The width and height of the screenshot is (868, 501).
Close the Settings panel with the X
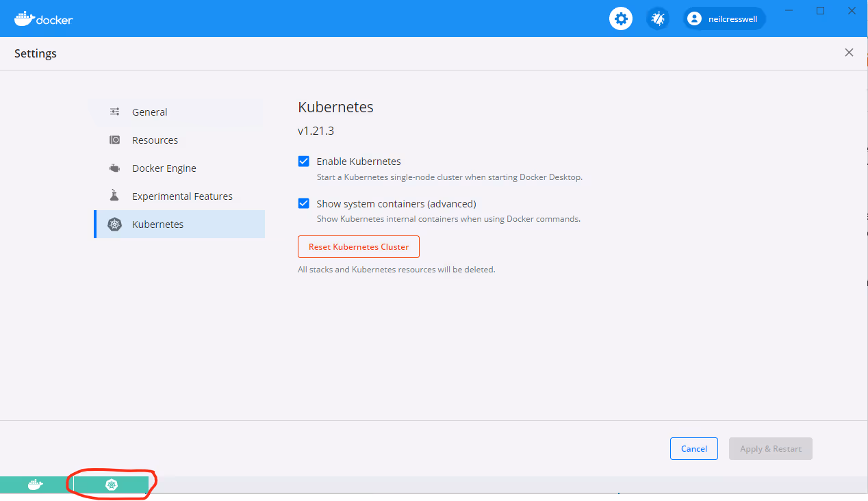click(849, 53)
